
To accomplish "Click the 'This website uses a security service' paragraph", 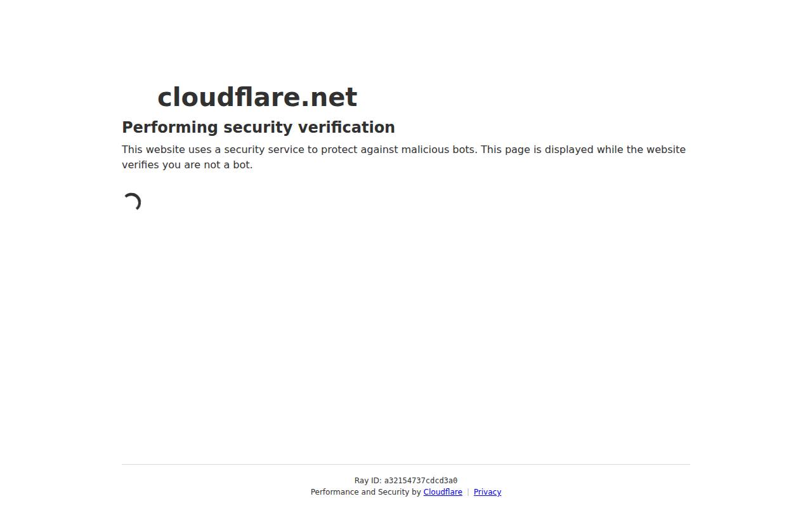I will (403, 157).
